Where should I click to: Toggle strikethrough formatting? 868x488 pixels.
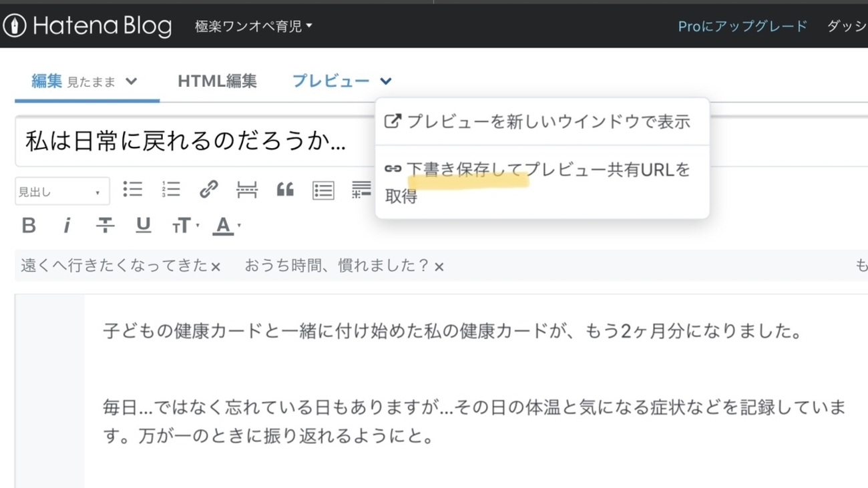(104, 226)
